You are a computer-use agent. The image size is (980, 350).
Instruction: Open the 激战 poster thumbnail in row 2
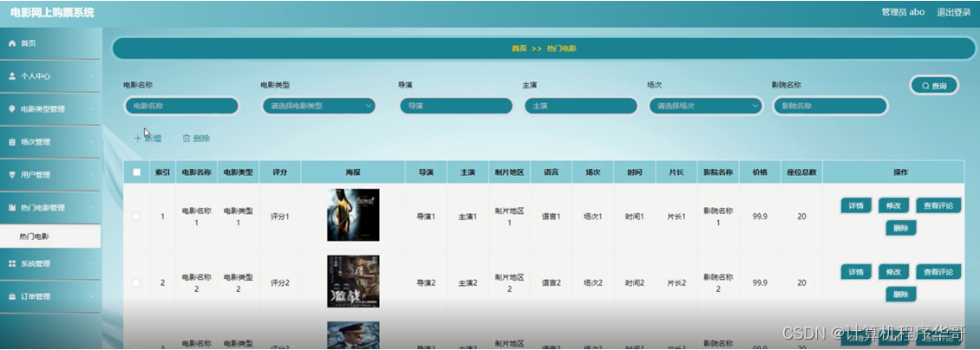[353, 282]
